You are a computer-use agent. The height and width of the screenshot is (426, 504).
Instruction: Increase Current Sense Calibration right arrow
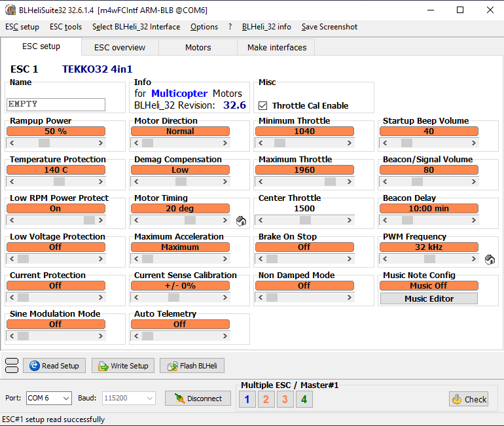225,298
